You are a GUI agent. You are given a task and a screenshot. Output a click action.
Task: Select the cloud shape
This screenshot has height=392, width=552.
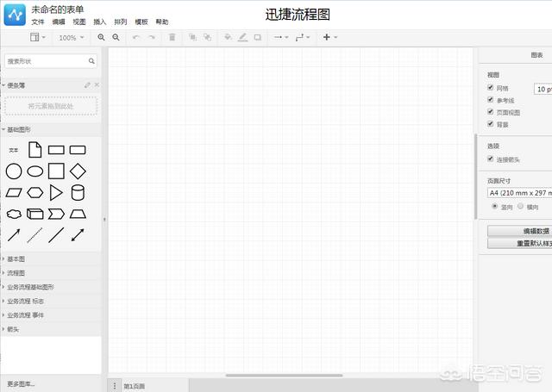coord(14,214)
